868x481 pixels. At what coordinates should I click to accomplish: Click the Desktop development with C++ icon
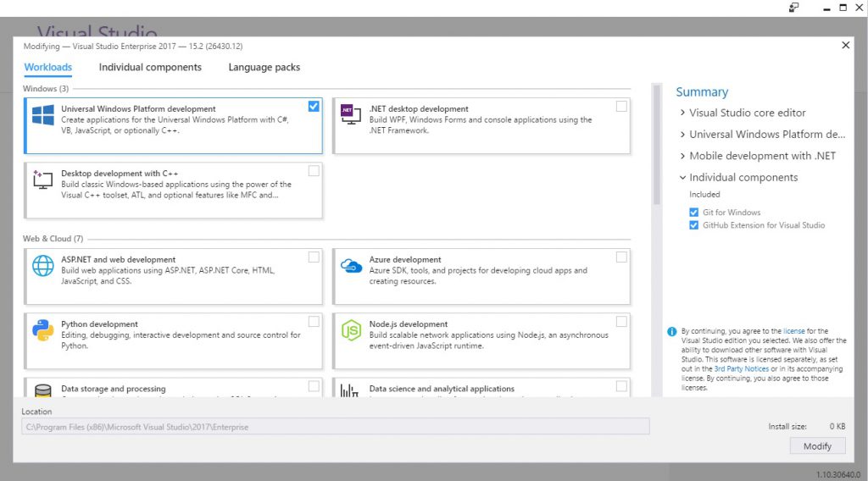(x=42, y=180)
